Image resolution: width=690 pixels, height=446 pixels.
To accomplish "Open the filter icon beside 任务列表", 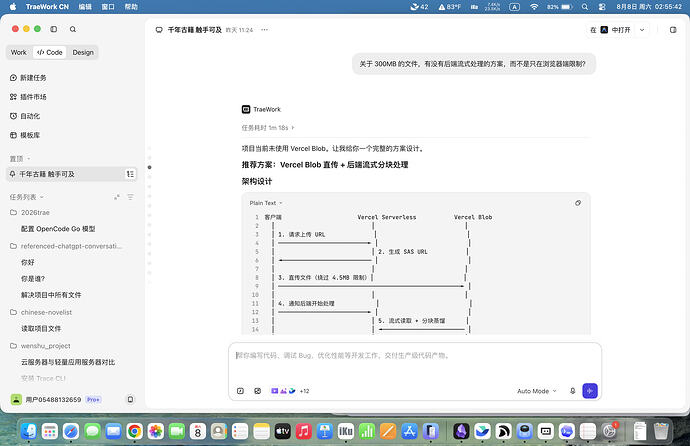I will click(130, 197).
